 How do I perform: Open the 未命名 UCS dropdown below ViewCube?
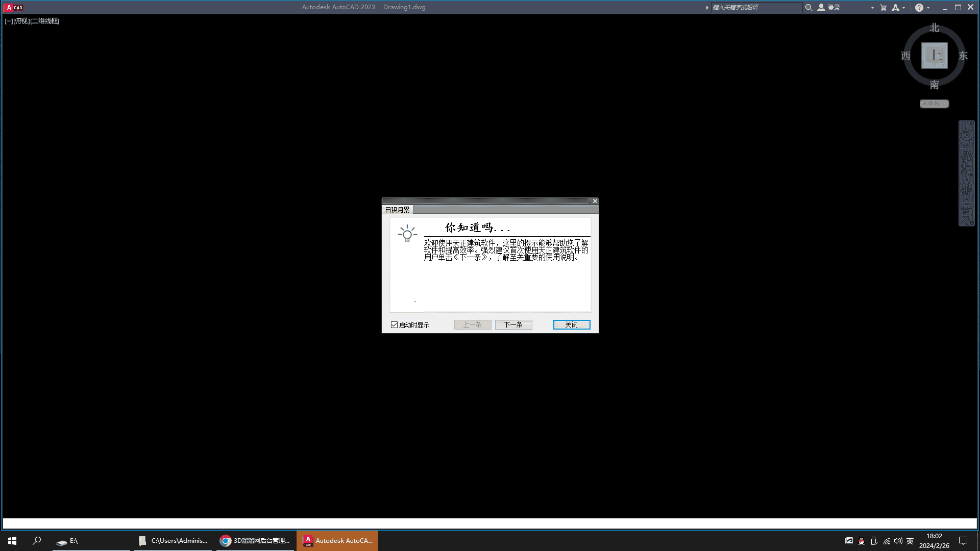pyautogui.click(x=934, y=104)
